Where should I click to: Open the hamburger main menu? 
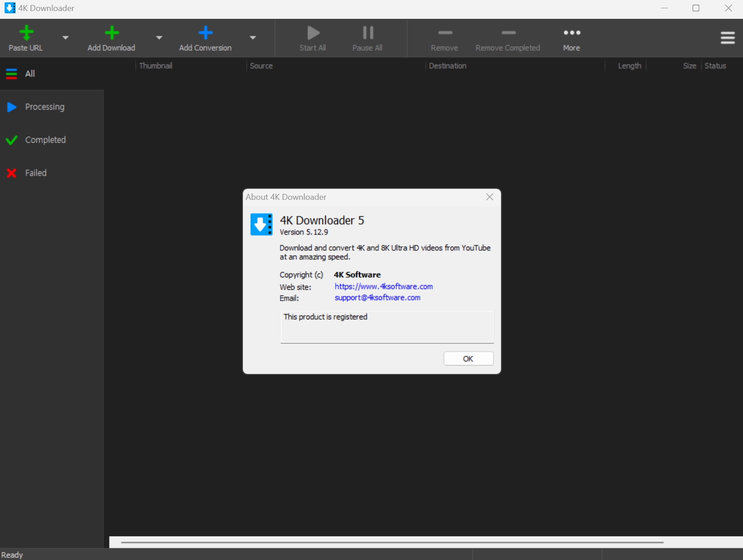(x=727, y=38)
